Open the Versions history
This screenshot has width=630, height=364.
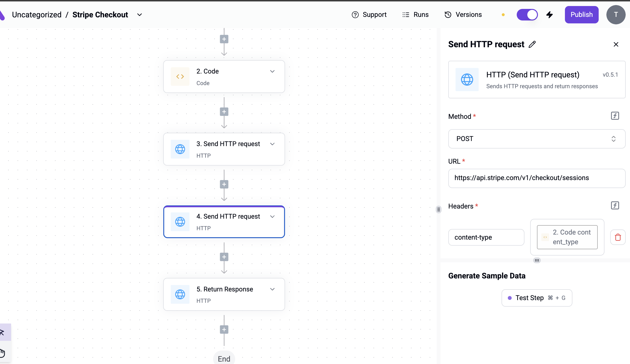[463, 15]
